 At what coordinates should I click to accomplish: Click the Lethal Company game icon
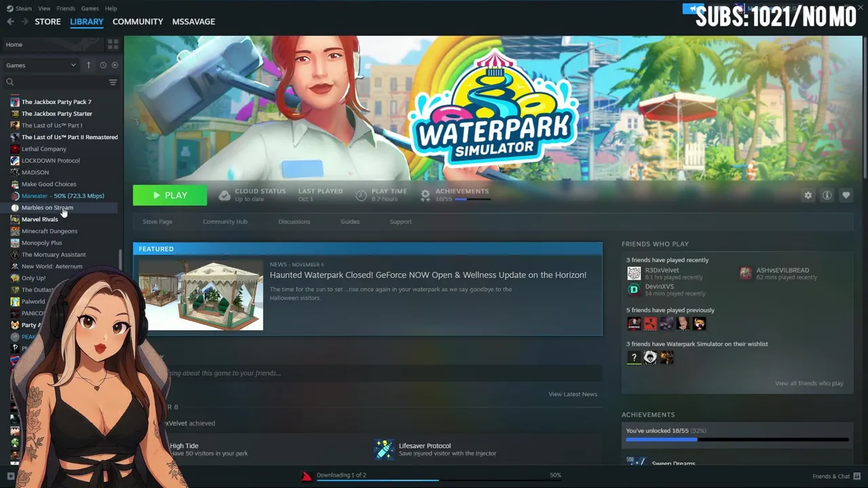click(x=15, y=149)
